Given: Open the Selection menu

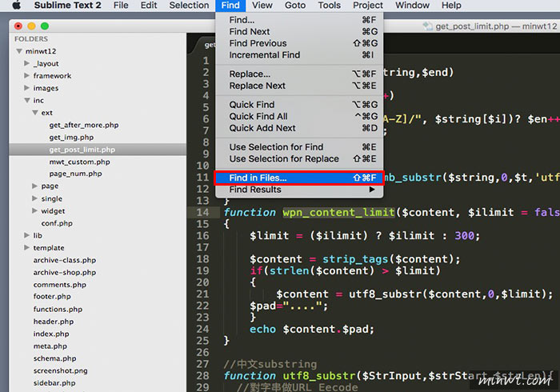Looking at the screenshot, I should 189,5.
